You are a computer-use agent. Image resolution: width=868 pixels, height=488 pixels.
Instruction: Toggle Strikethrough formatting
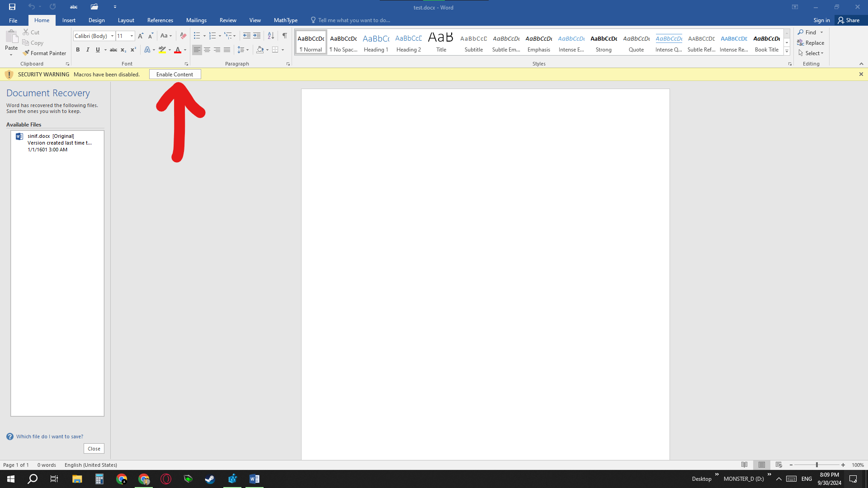tap(113, 50)
